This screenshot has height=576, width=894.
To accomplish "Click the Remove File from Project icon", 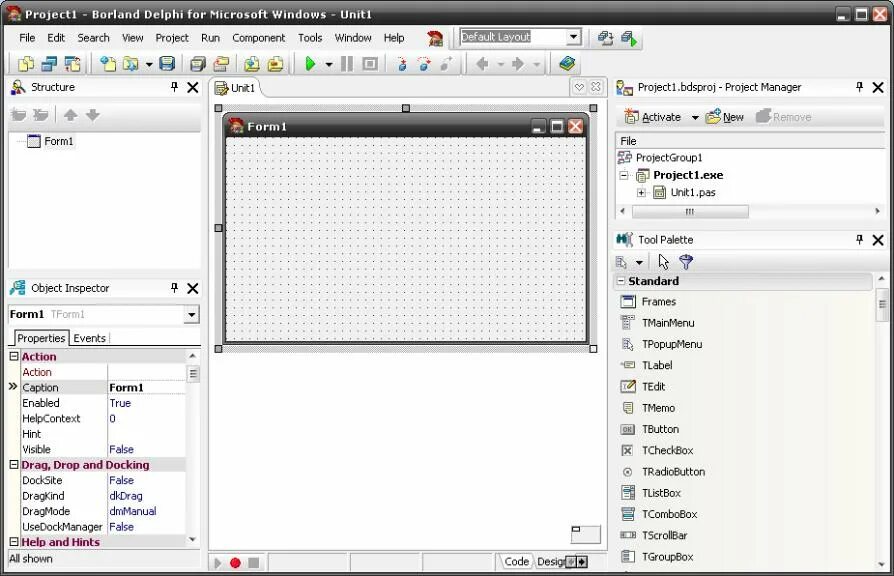I will tap(275, 64).
